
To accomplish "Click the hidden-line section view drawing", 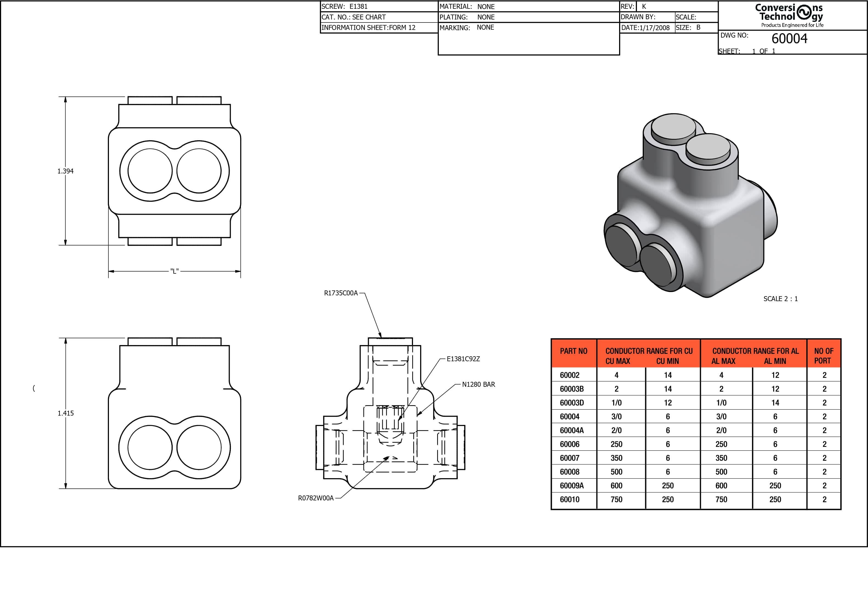I will tap(390, 413).
